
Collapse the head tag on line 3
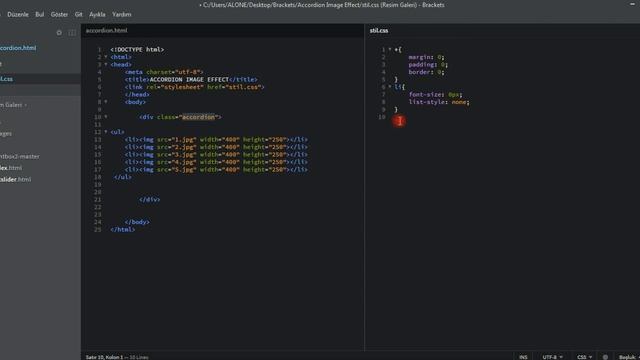coord(106,64)
